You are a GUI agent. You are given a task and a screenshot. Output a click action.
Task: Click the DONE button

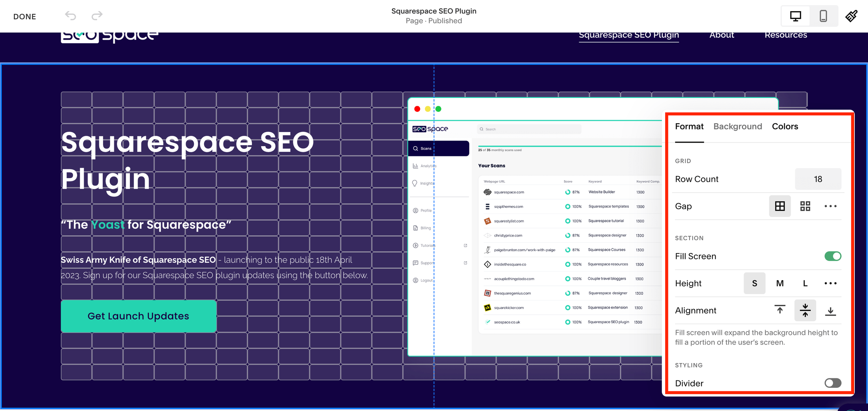[25, 17]
